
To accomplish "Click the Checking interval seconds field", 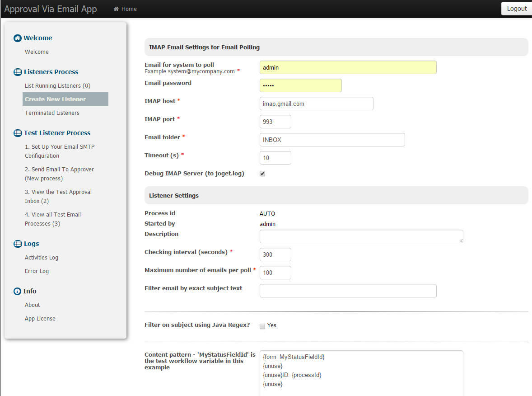I will click(x=275, y=255).
